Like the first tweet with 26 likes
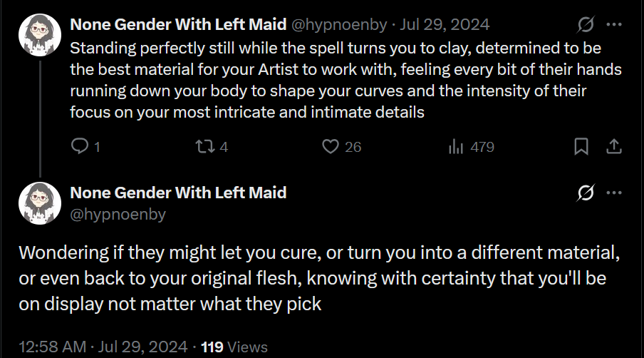 [x=331, y=147]
